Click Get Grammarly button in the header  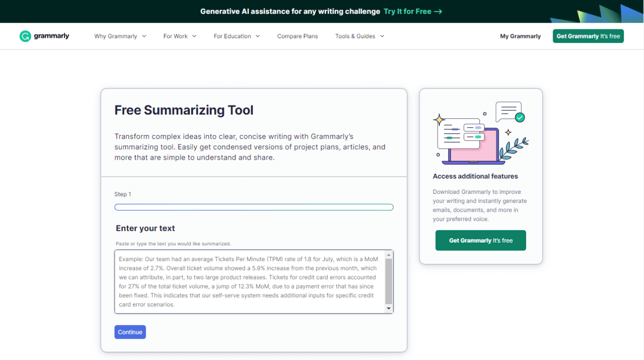[x=588, y=36]
